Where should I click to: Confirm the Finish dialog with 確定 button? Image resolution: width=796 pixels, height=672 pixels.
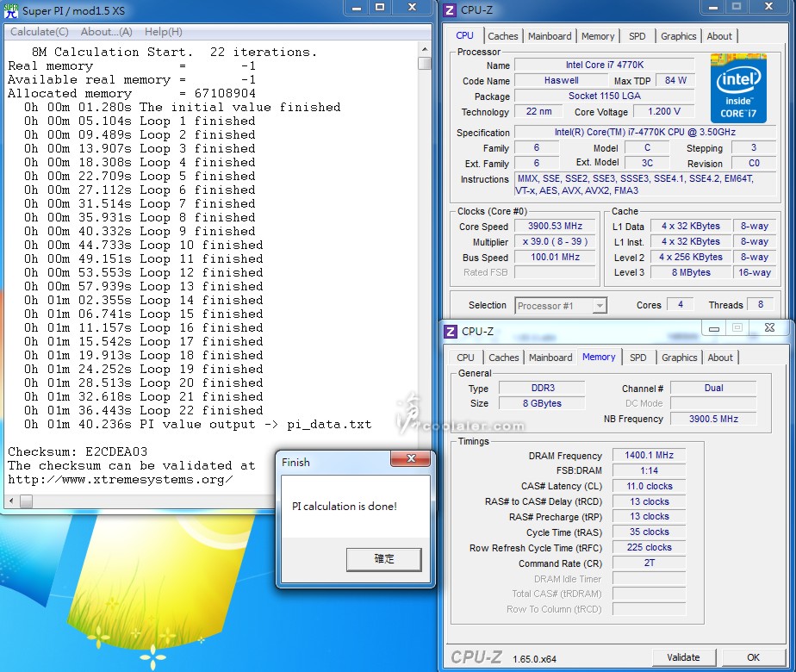pos(384,559)
